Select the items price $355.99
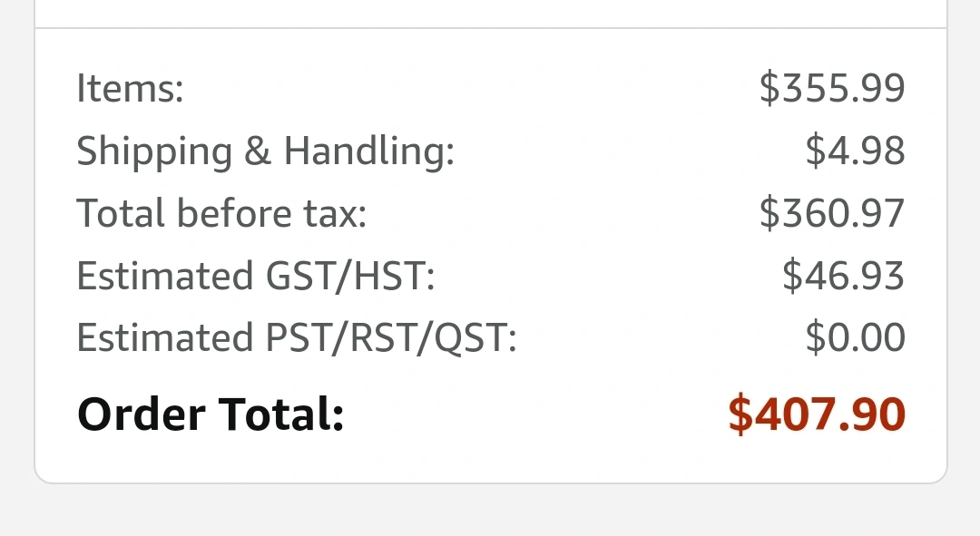Screen dimensions: 980x536 [832, 88]
